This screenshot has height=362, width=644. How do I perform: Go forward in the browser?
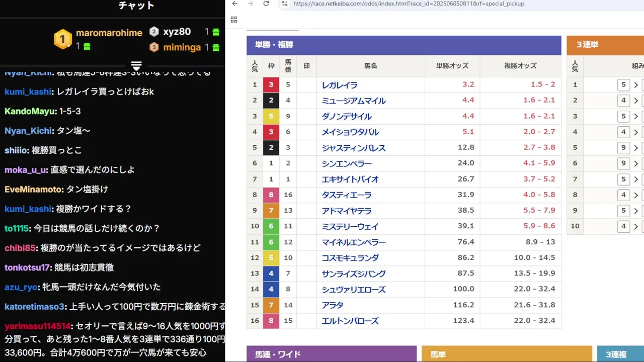pyautogui.click(x=251, y=4)
